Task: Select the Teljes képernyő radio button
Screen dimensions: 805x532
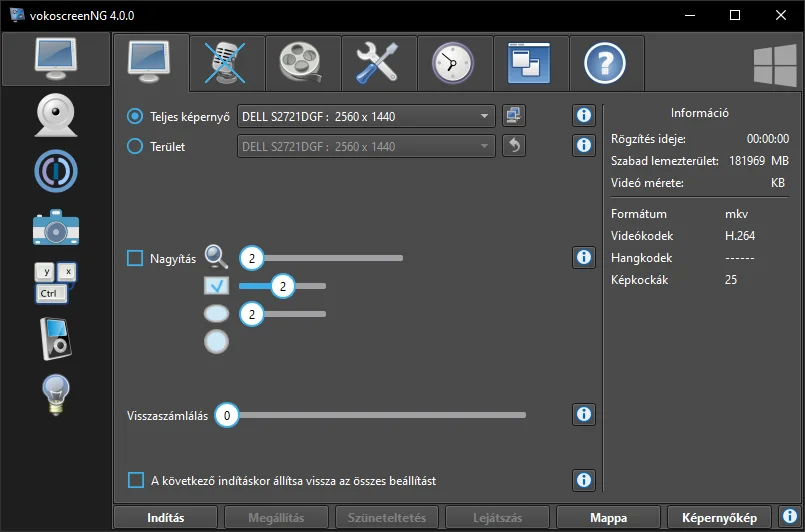Action: (x=135, y=117)
